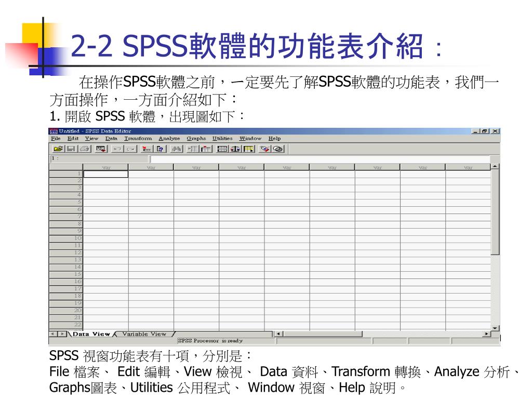The height and width of the screenshot is (399, 532).
Task: Click the sheet tab scroll-right arrow
Action: point(62,334)
